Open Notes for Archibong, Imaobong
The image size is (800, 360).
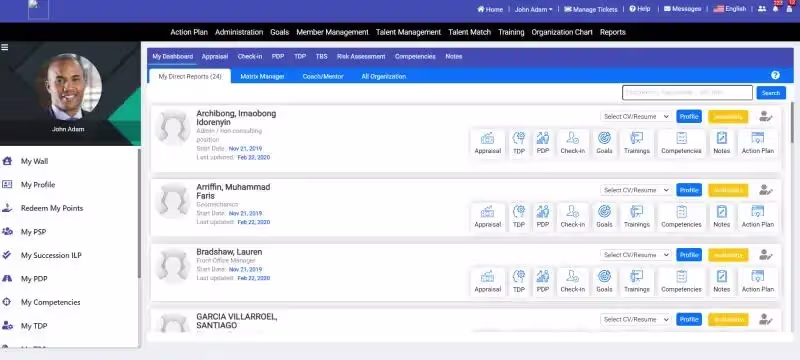click(x=721, y=143)
